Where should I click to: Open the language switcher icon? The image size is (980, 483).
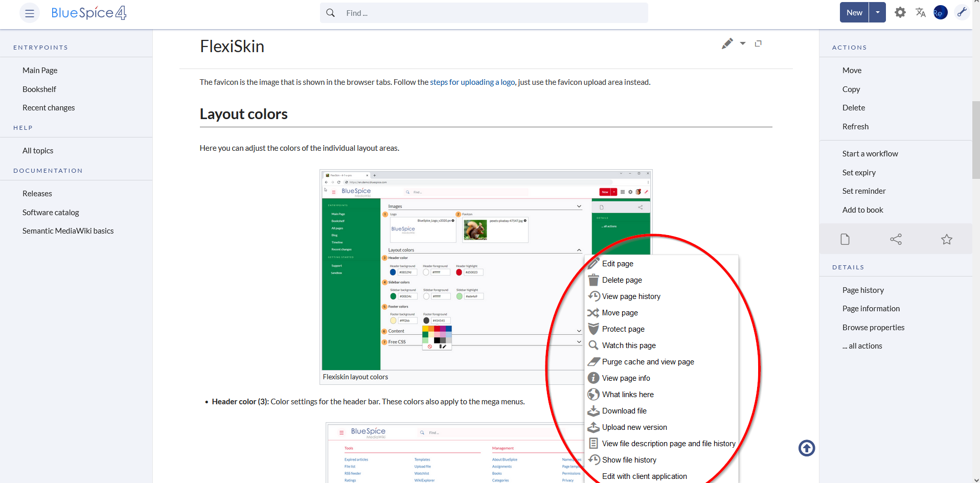921,13
